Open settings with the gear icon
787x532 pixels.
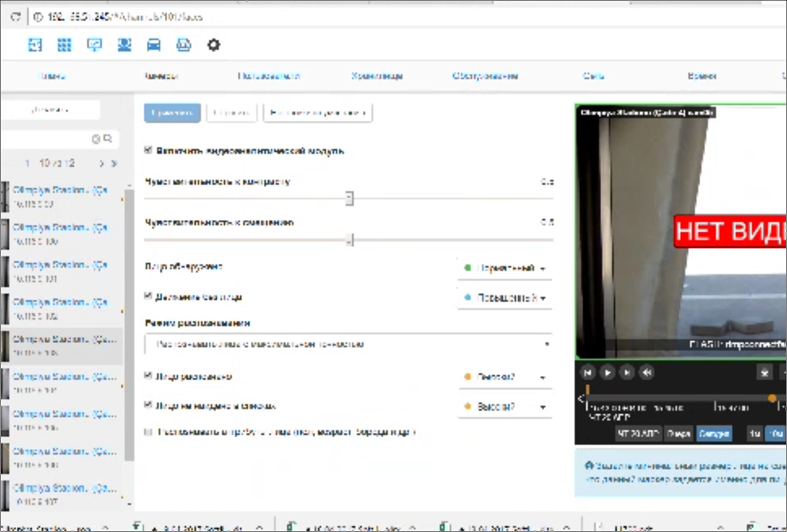pyautogui.click(x=214, y=45)
